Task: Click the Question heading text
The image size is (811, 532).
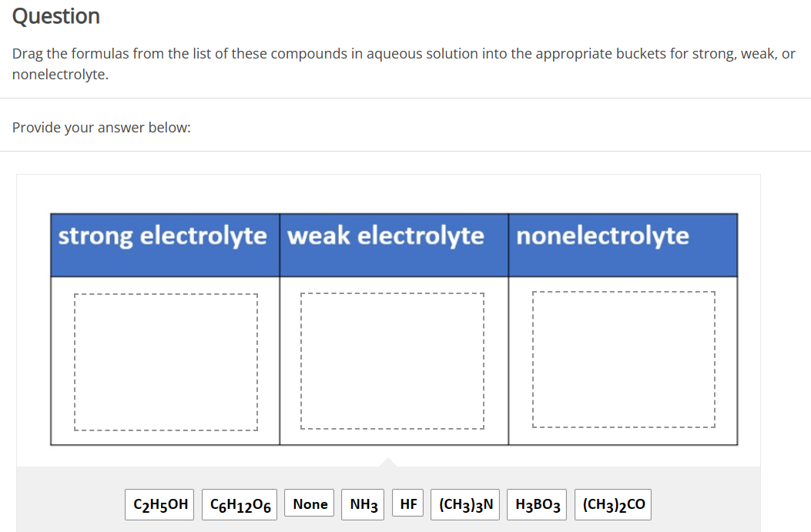Action: pos(55,15)
